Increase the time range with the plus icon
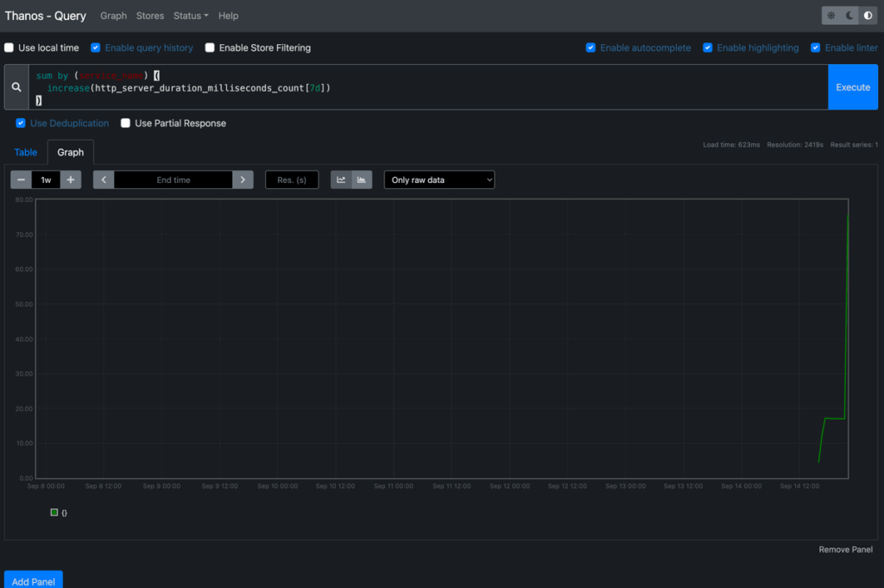The height and width of the screenshot is (588, 884). pyautogui.click(x=71, y=180)
